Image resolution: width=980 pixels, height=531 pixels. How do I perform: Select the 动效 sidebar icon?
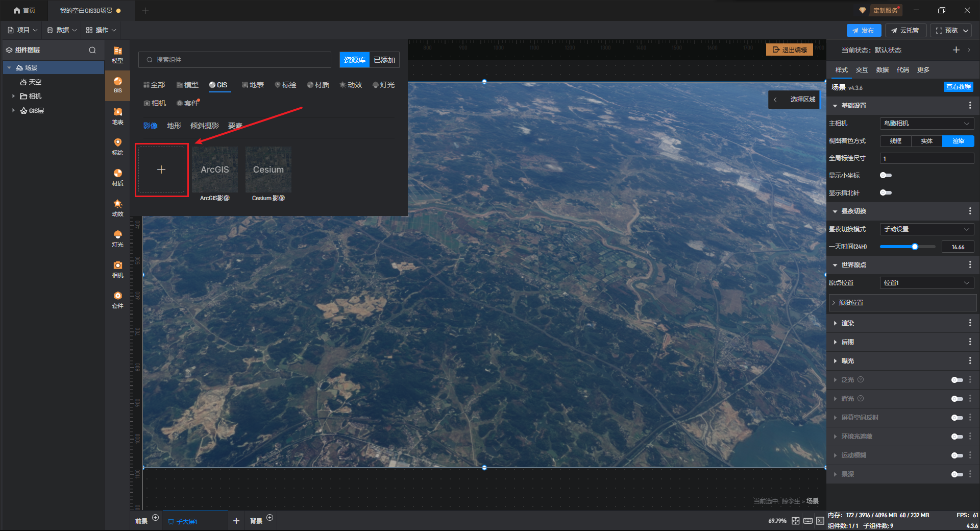tap(117, 207)
